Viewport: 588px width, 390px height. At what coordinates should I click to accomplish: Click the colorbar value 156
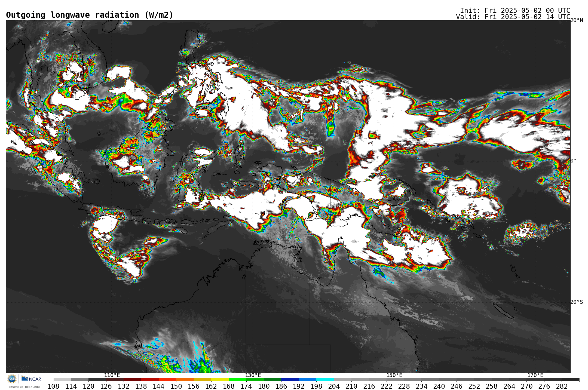pos(194,386)
